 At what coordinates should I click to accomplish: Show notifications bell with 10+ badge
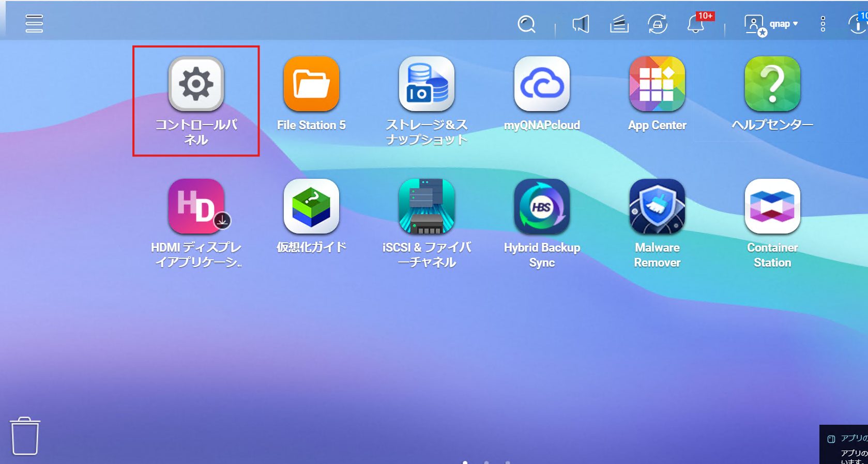coord(696,24)
